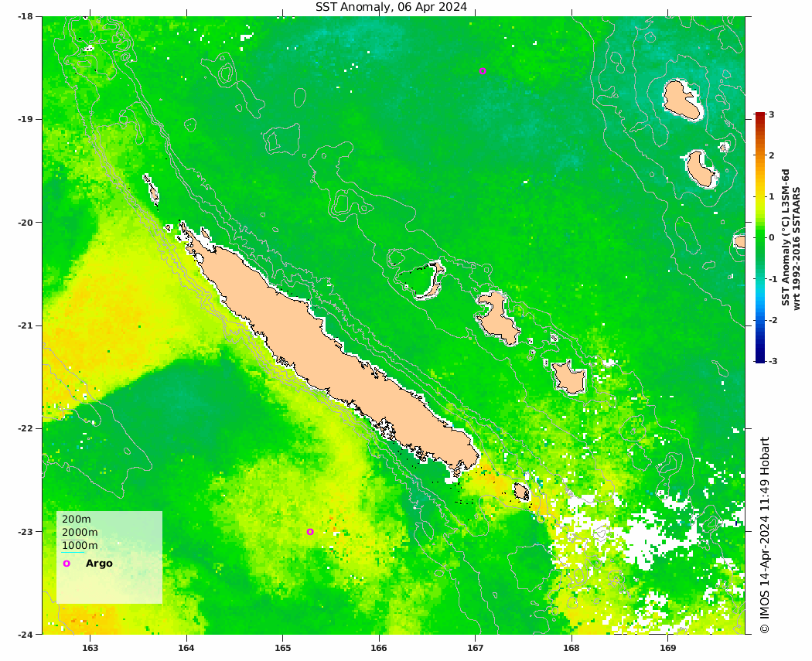Click the northeast island near 169.1E, 18.8S

[681, 100]
